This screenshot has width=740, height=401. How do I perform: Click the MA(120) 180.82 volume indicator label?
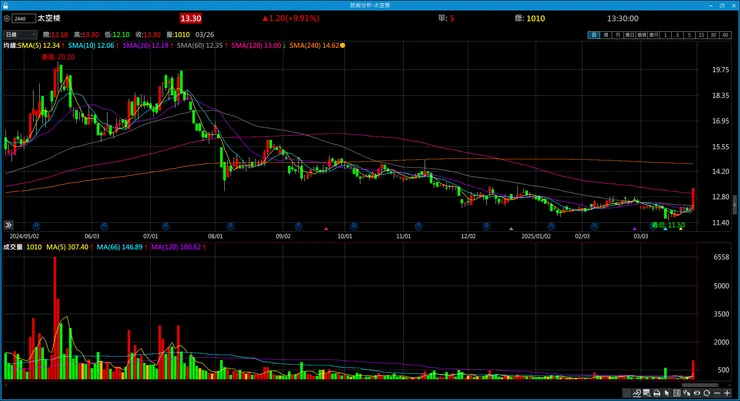point(178,247)
